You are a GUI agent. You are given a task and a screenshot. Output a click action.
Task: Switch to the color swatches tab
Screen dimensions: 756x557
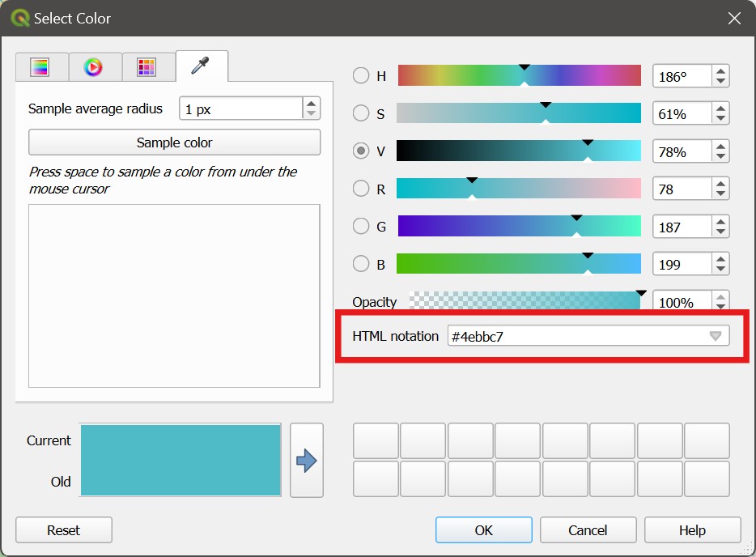click(x=147, y=67)
